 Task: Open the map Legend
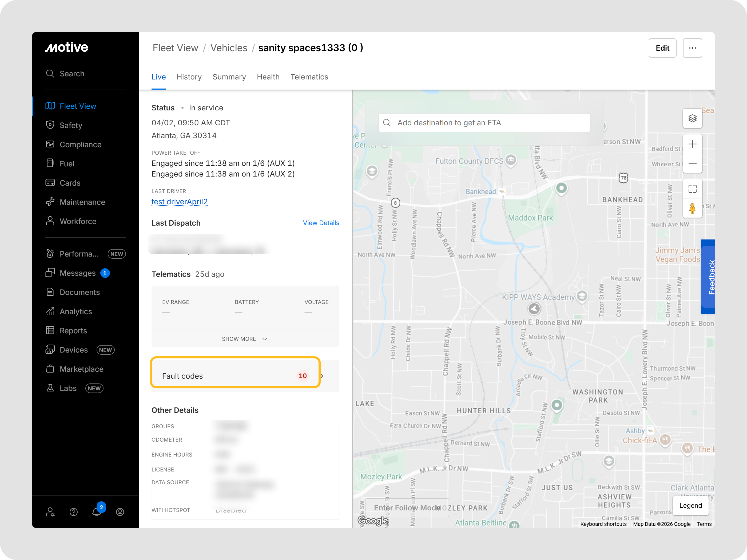[x=690, y=506]
